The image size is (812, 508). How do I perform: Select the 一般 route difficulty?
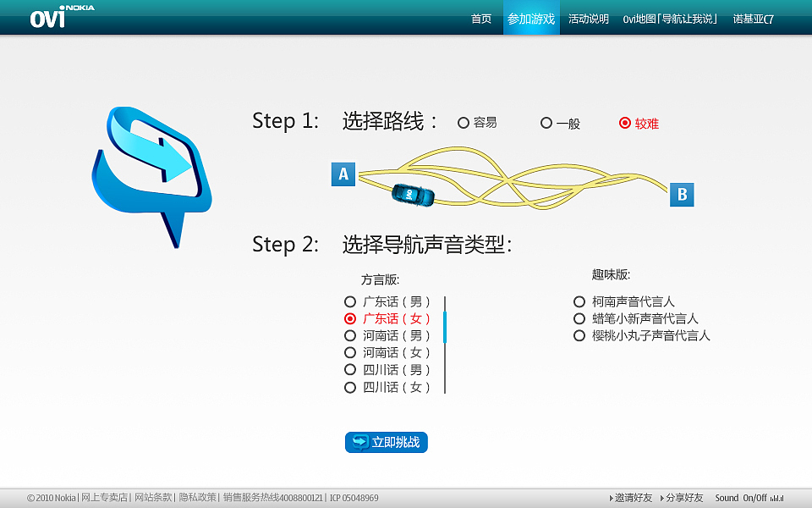pos(546,123)
